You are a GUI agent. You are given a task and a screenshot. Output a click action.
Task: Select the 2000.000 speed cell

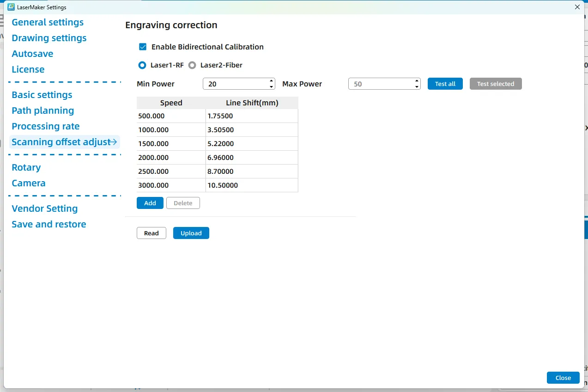coord(171,158)
